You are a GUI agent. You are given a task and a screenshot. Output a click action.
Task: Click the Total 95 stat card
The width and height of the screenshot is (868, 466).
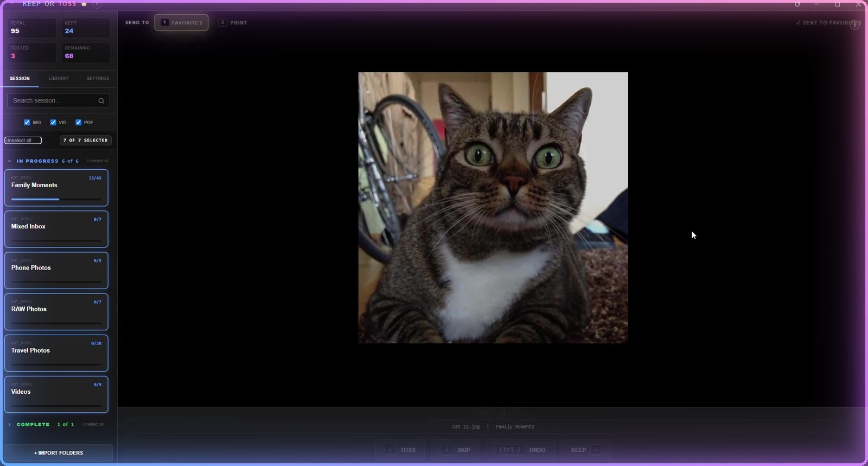(31, 28)
